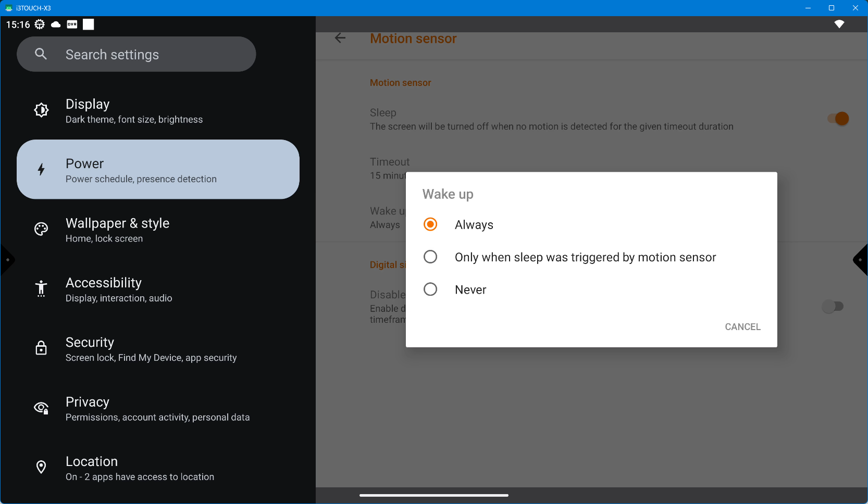Click the Display brightness icon
This screenshot has height=504, width=868.
click(x=41, y=110)
